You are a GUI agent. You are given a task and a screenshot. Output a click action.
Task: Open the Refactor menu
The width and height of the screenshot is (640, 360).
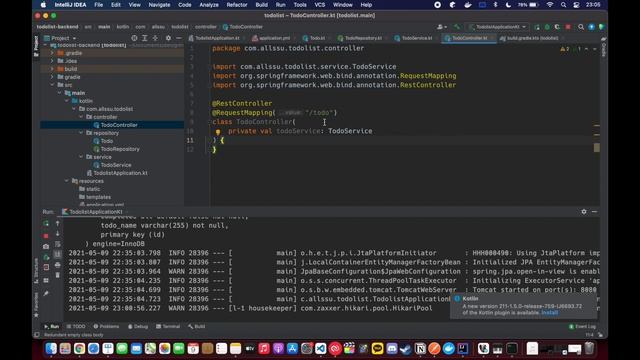pyautogui.click(x=237, y=5)
